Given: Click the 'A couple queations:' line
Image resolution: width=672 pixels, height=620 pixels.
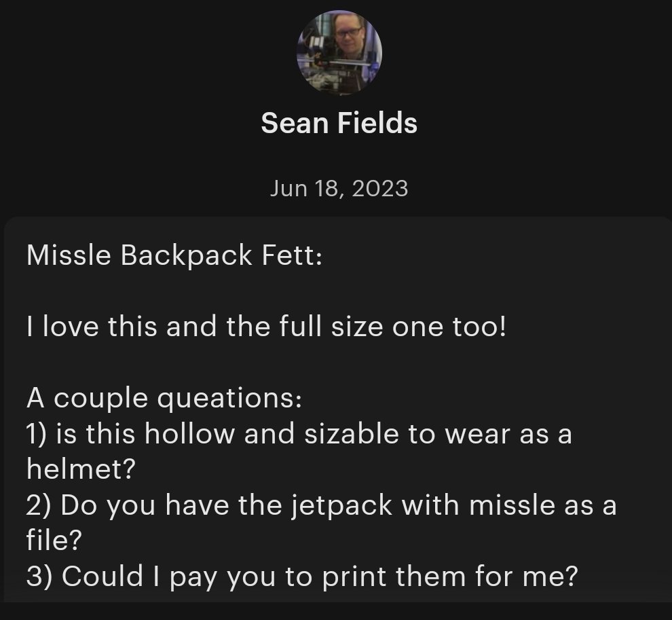Looking at the screenshot, I should (164, 399).
